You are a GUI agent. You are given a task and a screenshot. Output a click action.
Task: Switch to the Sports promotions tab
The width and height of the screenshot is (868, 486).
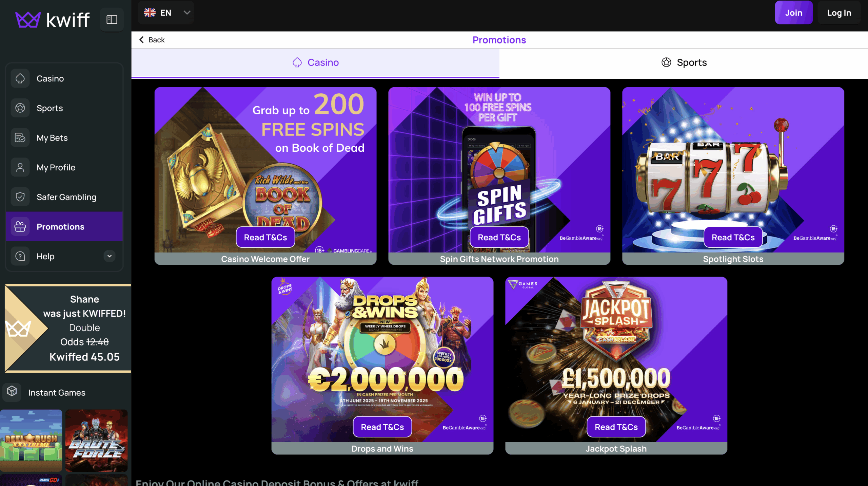684,63
